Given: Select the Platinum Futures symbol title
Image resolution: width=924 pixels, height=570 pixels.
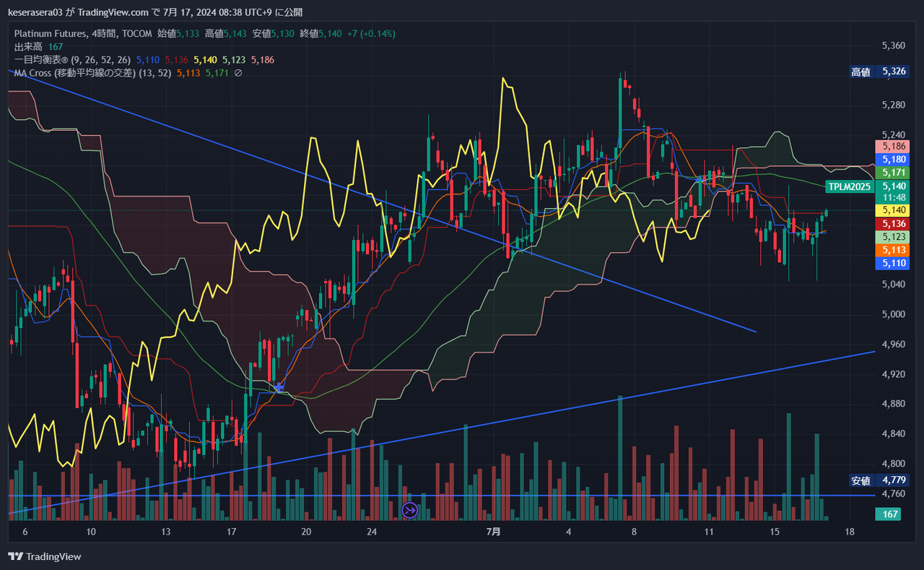Looking at the screenshot, I should click(x=51, y=34).
